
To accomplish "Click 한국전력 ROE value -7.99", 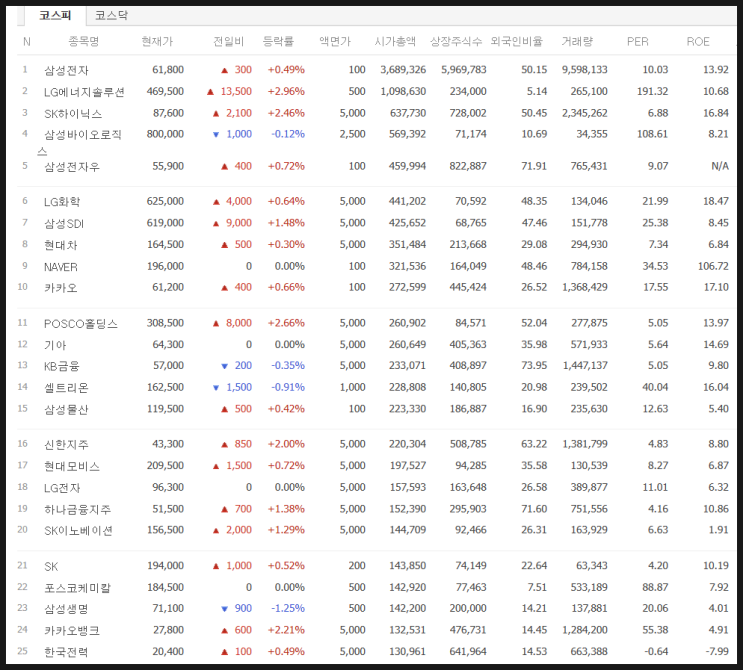I will pyautogui.click(x=717, y=652).
